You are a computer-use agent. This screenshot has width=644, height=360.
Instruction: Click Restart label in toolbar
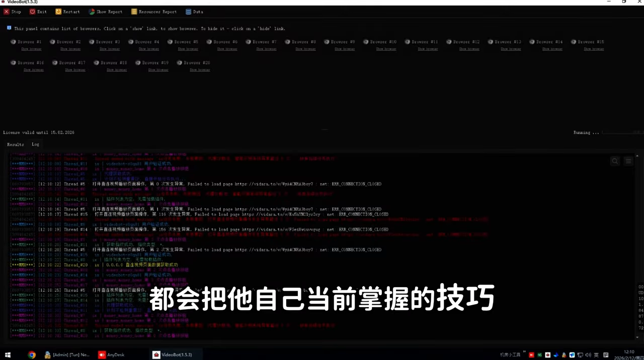[x=71, y=12]
